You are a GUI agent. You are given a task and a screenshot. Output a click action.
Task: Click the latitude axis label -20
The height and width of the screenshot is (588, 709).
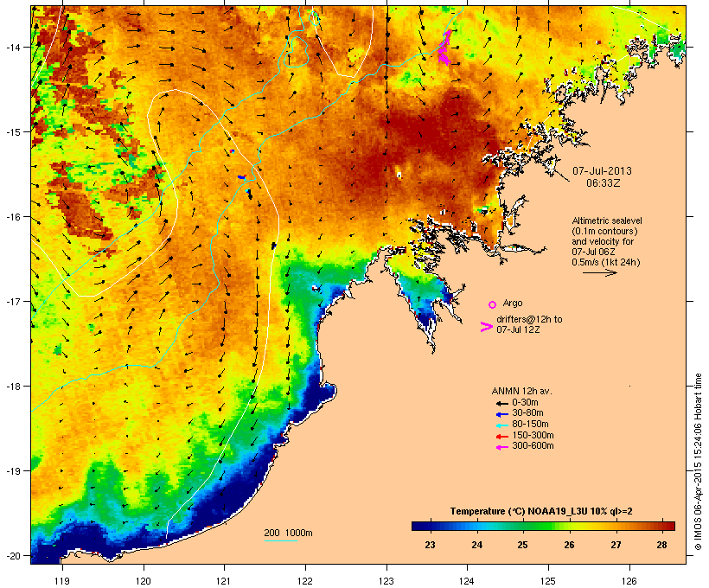click(x=12, y=556)
